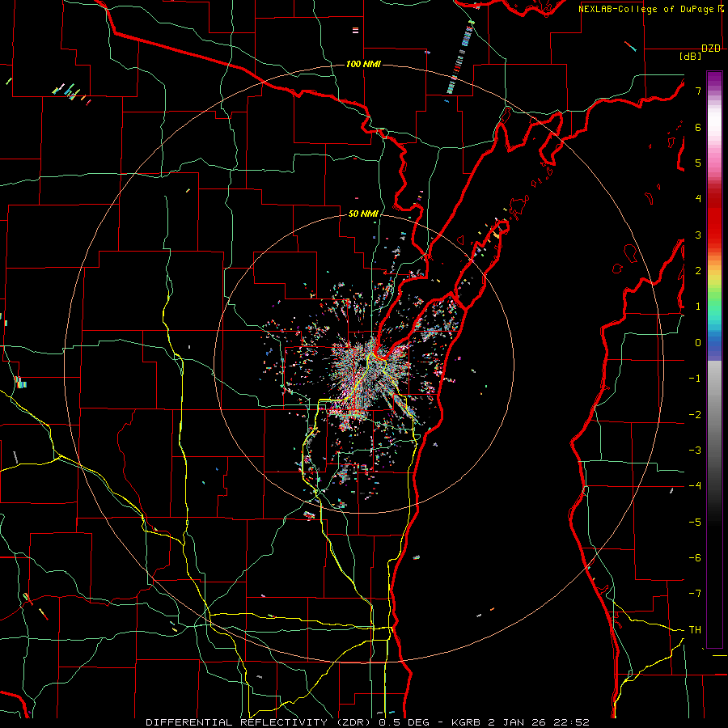The height and width of the screenshot is (728, 728).
Task: Click the ZDR color scale bar
Action: point(714,359)
